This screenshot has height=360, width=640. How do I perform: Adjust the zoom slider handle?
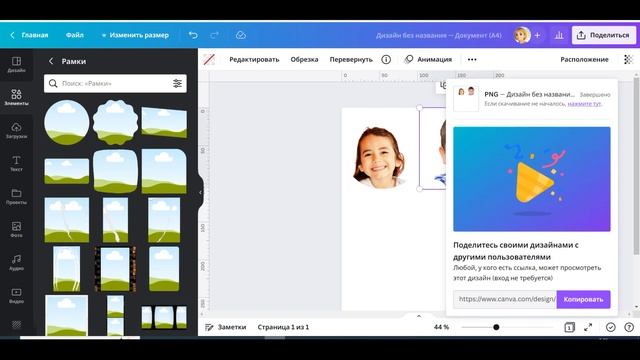[496, 327]
